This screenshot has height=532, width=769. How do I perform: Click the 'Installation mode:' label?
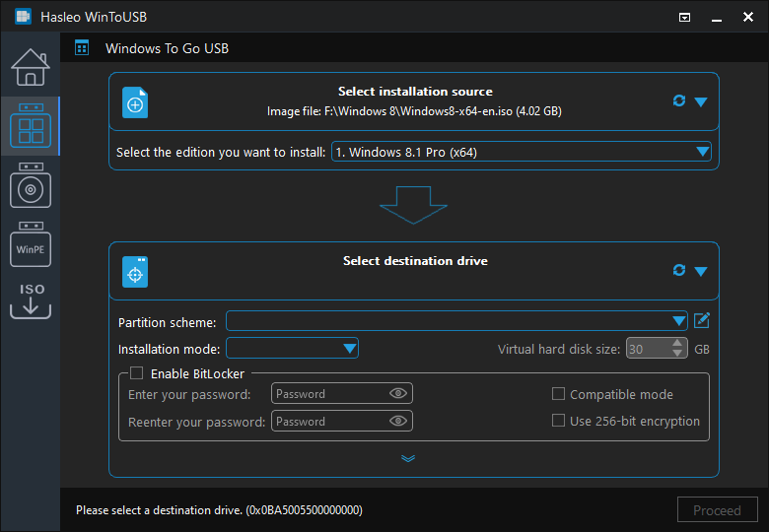[x=170, y=350]
